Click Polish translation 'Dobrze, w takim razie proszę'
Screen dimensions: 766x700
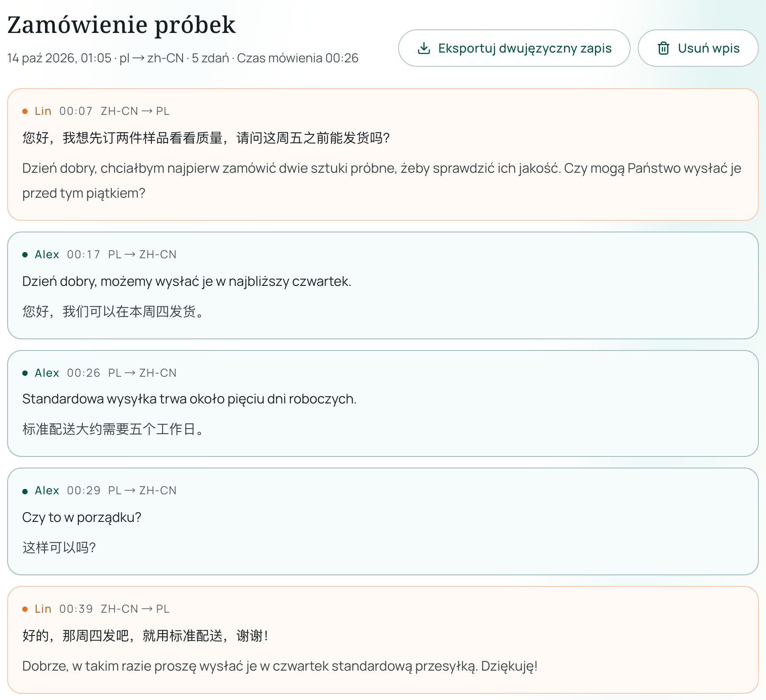pyautogui.click(x=280, y=666)
